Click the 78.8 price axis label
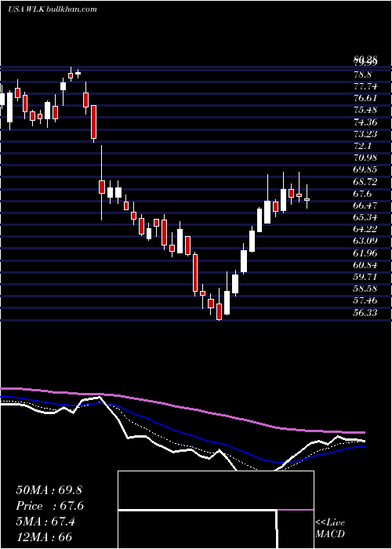 click(362, 75)
